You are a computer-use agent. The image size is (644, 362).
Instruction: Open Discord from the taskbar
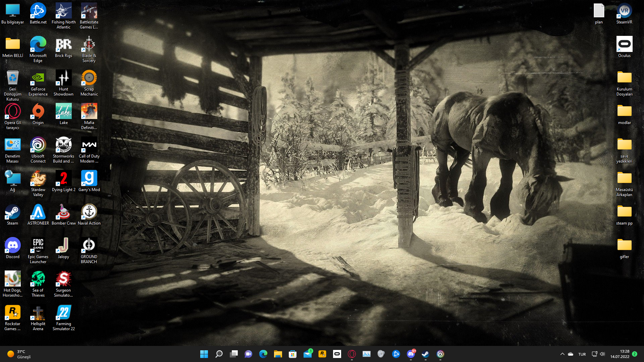411,354
